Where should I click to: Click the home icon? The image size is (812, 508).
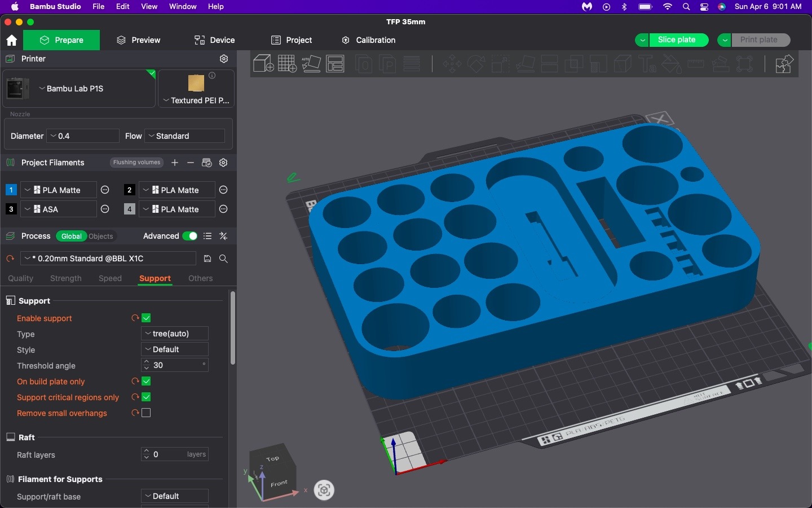point(11,40)
